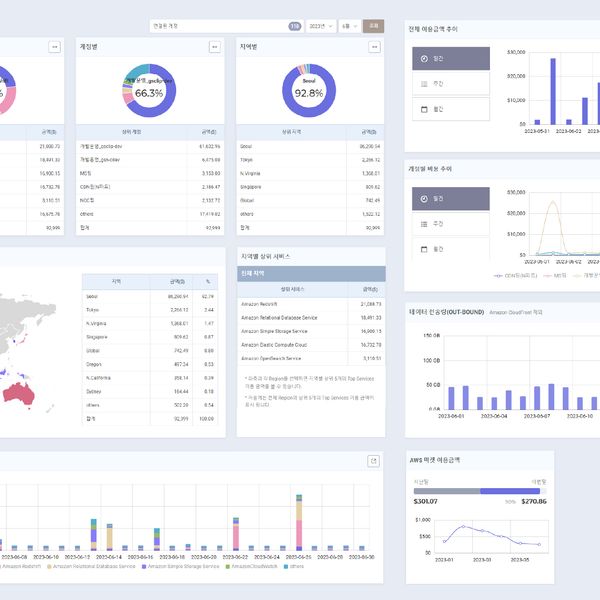Screen dimensions: 600x600
Task: Click the clock icon in 계정별 비용 추이 panel
Action: 424,199
